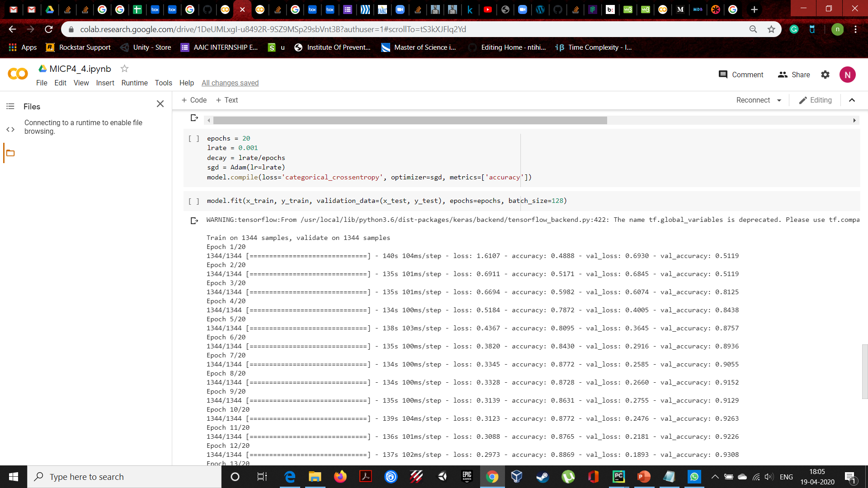
Task: Click the Share button
Action: coord(794,75)
